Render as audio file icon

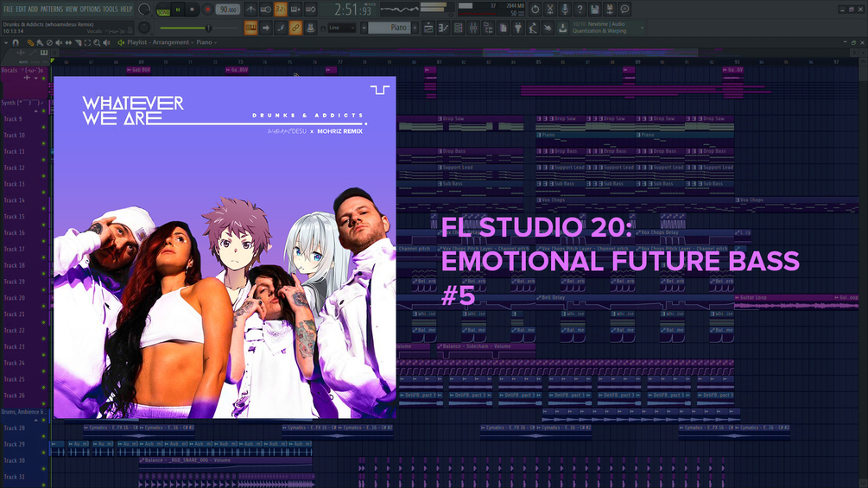pos(610,10)
